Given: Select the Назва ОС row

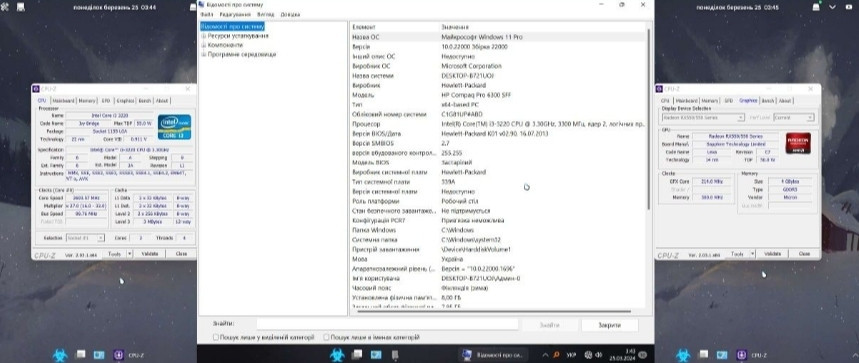Looking at the screenshot, I should [497, 37].
